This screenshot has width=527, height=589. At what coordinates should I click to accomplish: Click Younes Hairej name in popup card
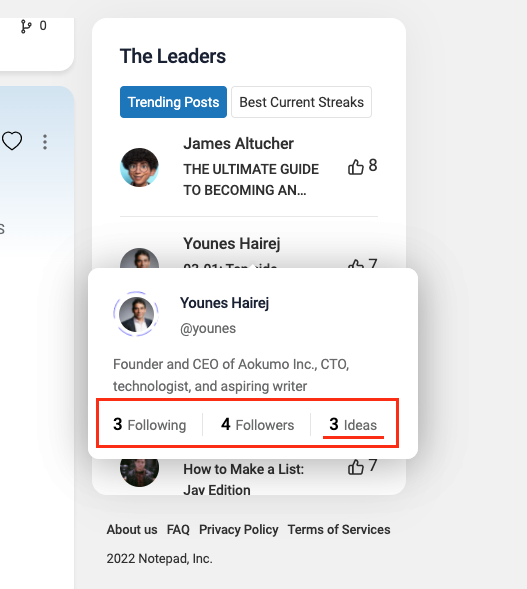225,303
